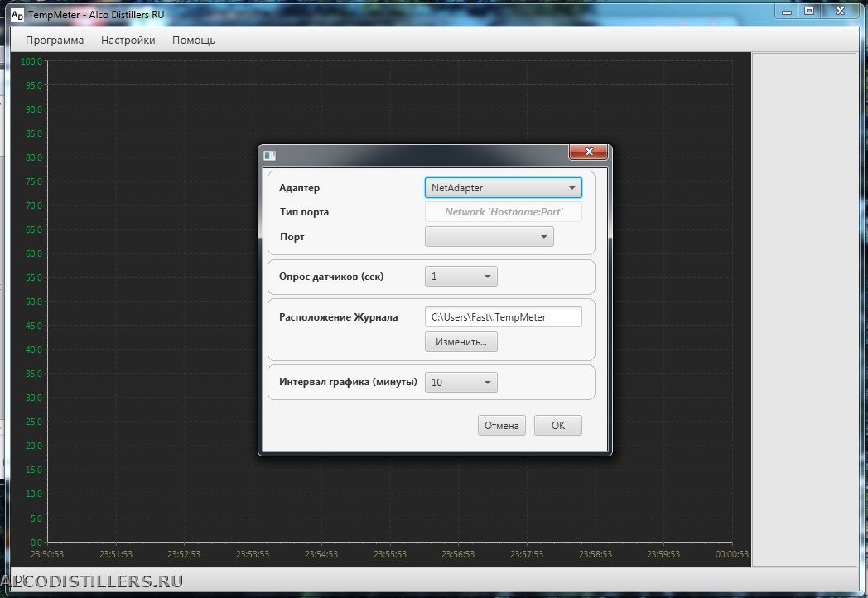Open the Помощь menu

point(193,40)
